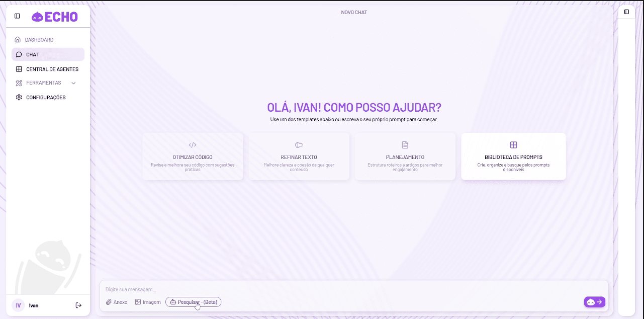Open the Biblioteca de Prompts card
Screen dimensions: 644x319
click(x=513, y=156)
